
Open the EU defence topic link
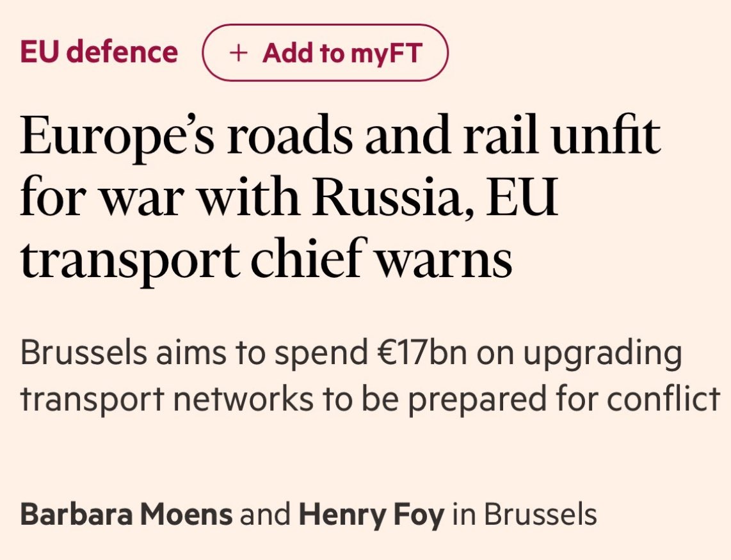[x=99, y=51]
